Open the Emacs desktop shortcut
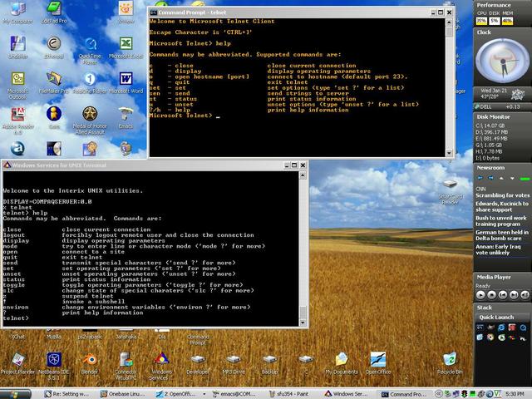 126,117
